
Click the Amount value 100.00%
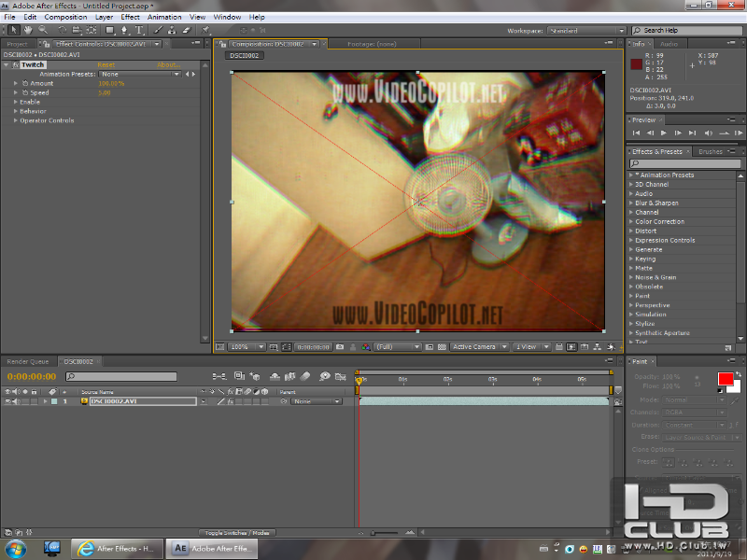(111, 83)
